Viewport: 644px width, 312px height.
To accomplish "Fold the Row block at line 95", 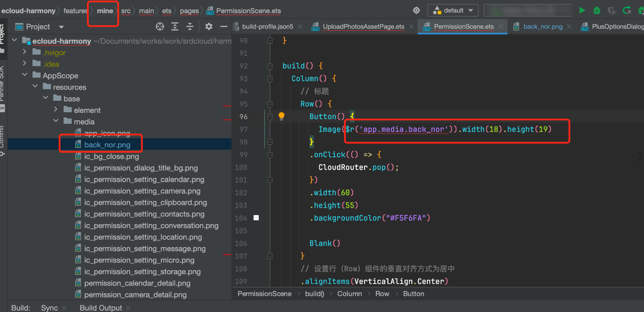I will point(270,104).
